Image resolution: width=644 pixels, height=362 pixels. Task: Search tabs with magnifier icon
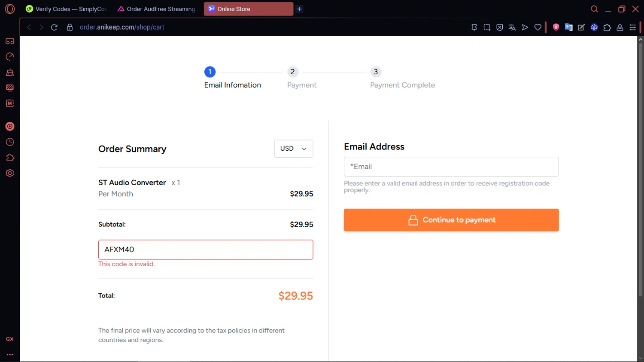(594, 9)
